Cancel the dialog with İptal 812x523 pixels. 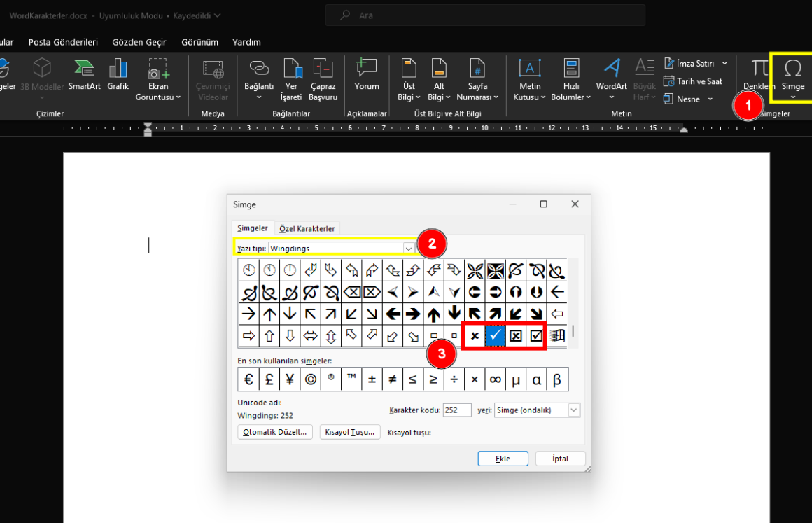pyautogui.click(x=560, y=459)
